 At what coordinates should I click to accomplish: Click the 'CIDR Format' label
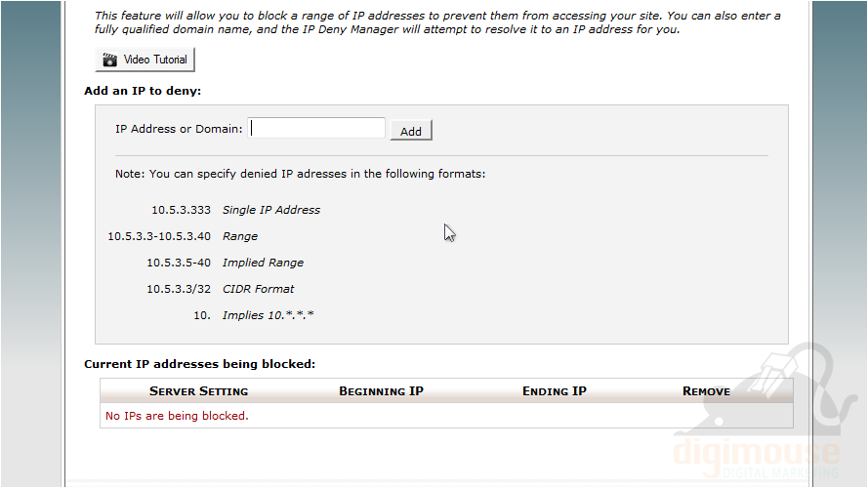click(x=259, y=289)
